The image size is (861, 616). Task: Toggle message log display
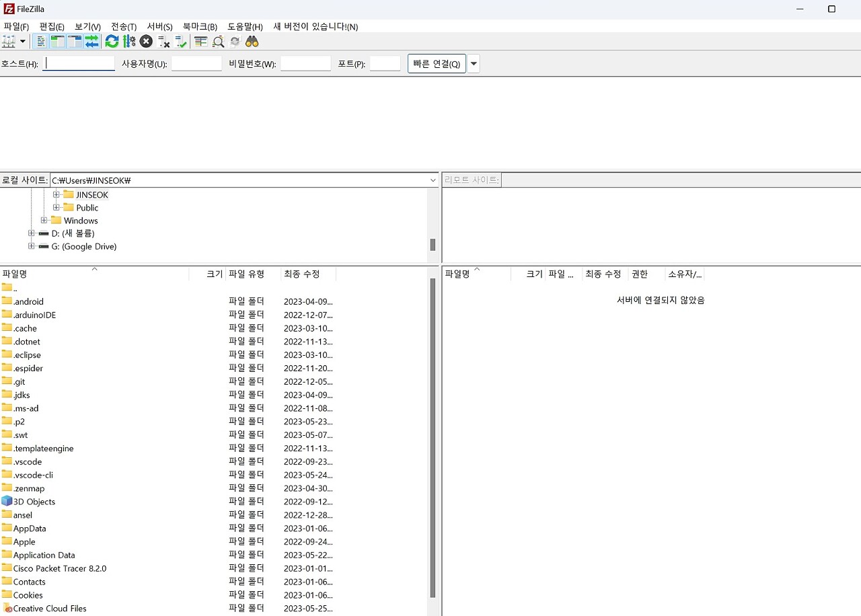(41, 42)
